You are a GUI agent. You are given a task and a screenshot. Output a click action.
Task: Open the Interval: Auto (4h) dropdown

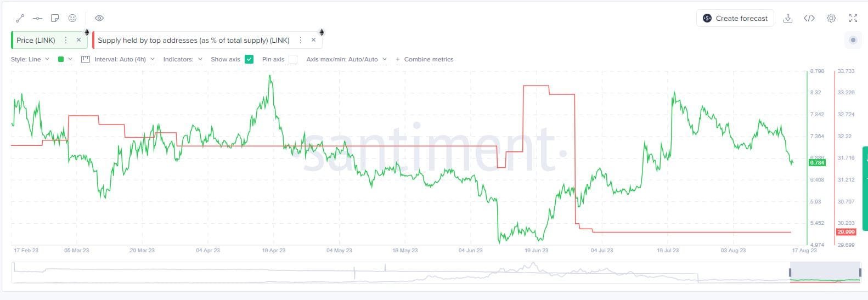pos(118,59)
